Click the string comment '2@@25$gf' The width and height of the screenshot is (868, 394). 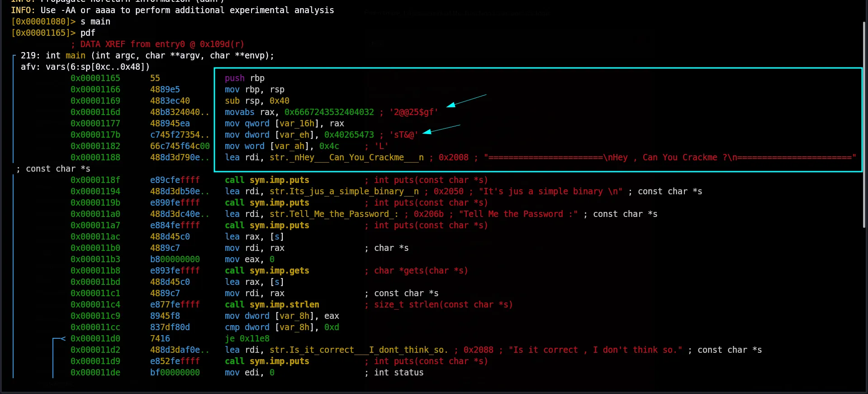pos(414,112)
